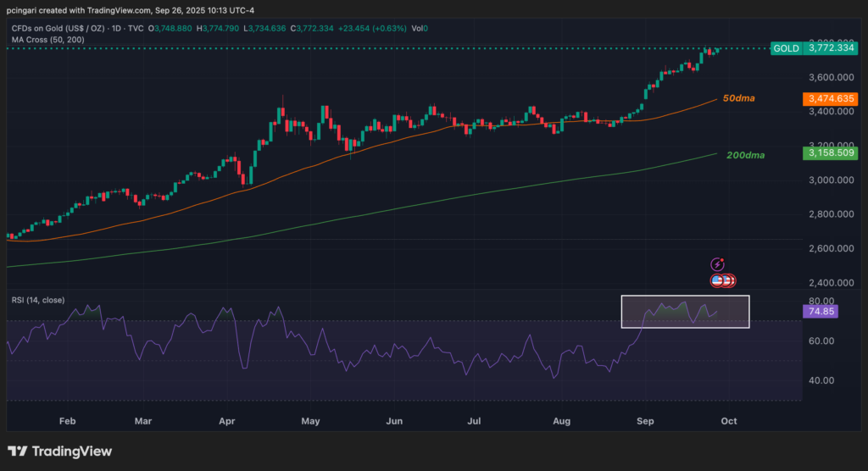Click the US flag economic event marker
The width and height of the screenshot is (868, 471).
pyautogui.click(x=717, y=280)
